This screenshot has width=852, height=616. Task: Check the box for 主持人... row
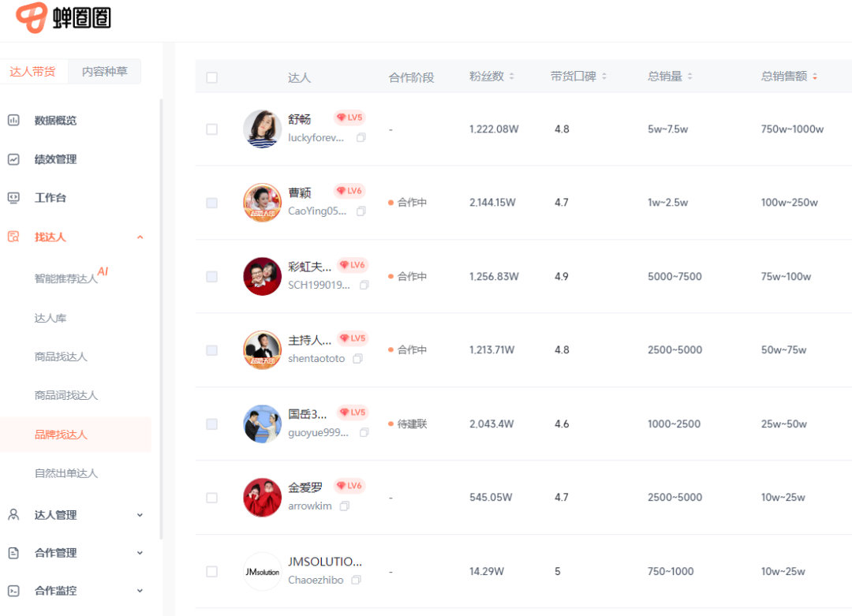coord(212,350)
